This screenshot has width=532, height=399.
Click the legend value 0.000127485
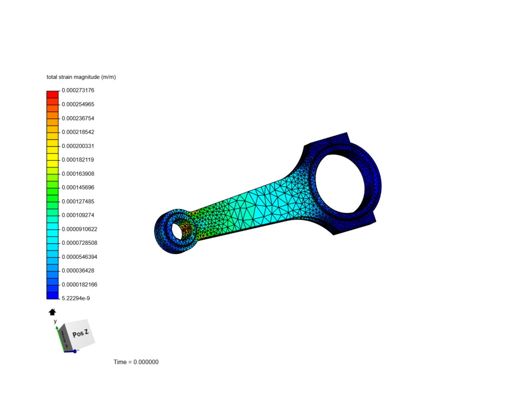[x=78, y=201]
